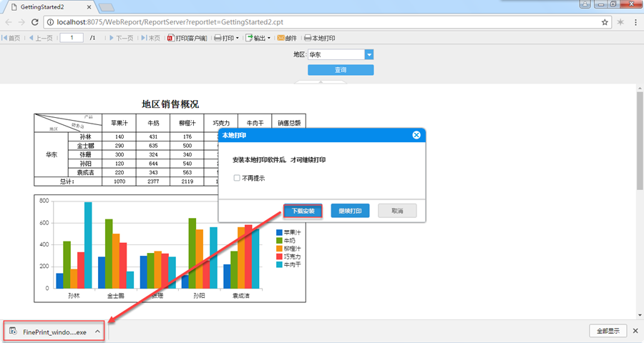The width and height of the screenshot is (644, 343).
Task: Click the 总计 total row label
Action: click(x=68, y=182)
